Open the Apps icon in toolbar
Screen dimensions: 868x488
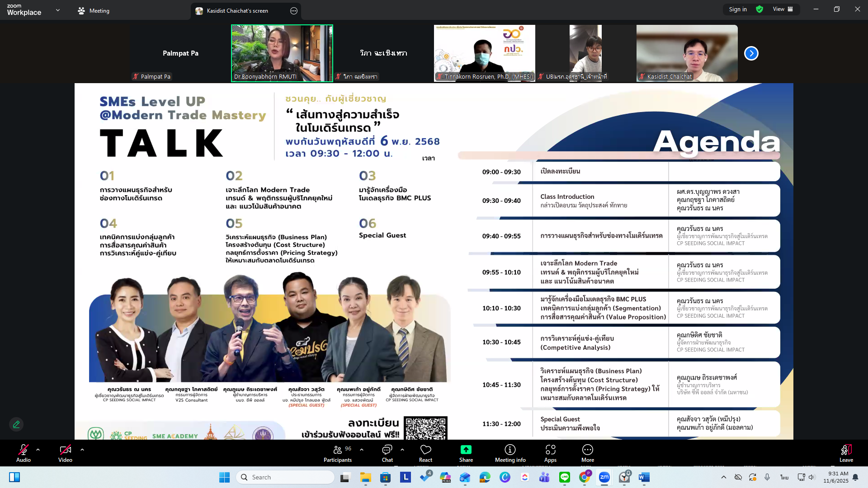[x=550, y=450]
